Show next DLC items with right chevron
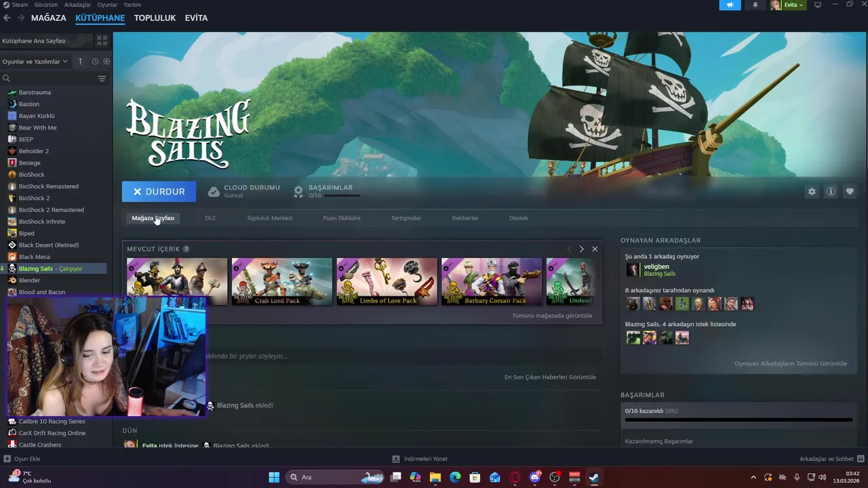Image resolution: width=868 pixels, height=488 pixels. pos(581,249)
